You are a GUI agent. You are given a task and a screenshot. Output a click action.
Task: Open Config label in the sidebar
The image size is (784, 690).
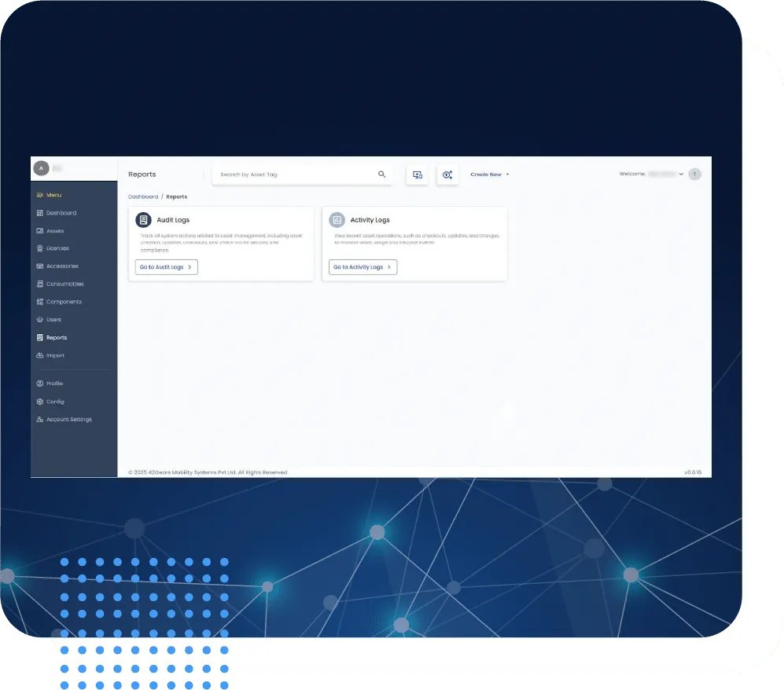tap(55, 402)
